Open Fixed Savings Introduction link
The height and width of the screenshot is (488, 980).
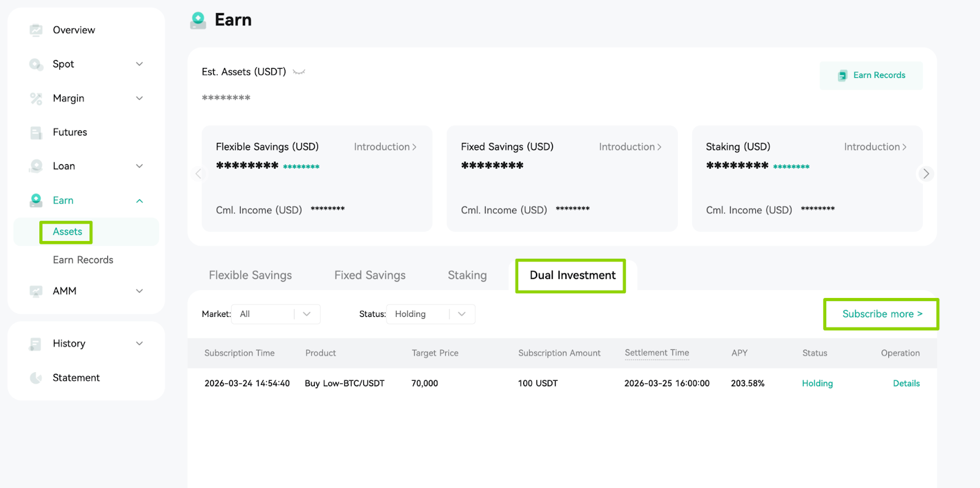(x=630, y=147)
